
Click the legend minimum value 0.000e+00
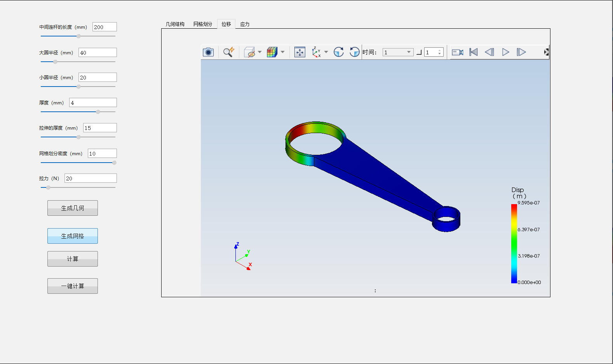click(x=529, y=283)
